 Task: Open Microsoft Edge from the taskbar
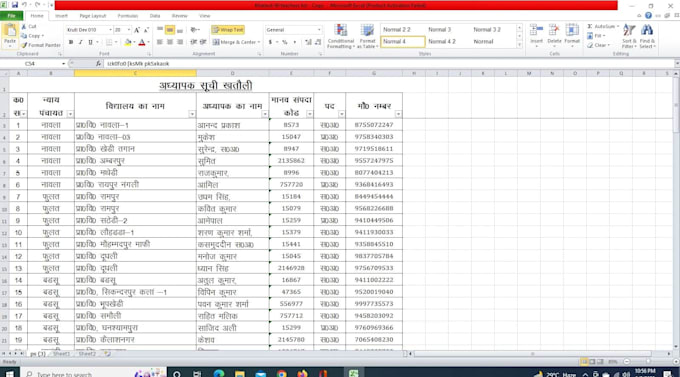219,374
